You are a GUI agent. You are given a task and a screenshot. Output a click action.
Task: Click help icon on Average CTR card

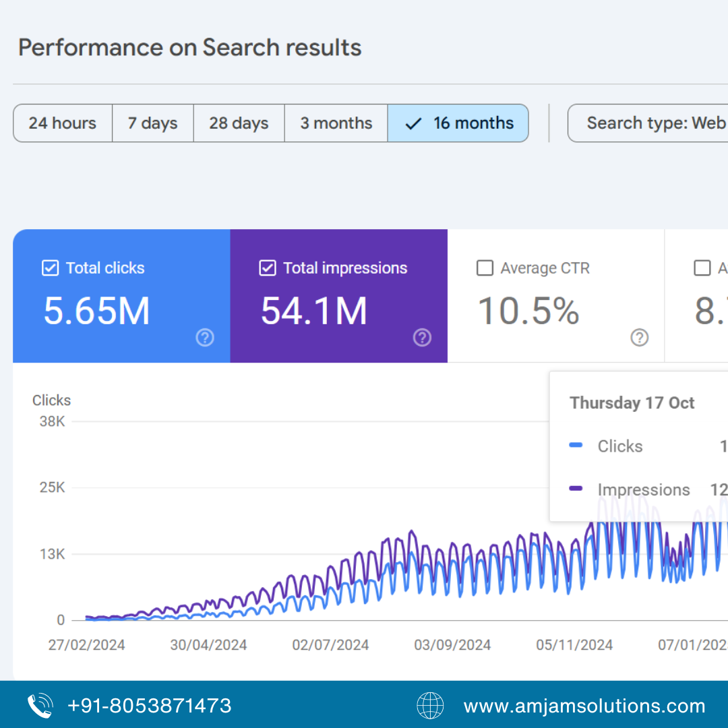pyautogui.click(x=639, y=338)
